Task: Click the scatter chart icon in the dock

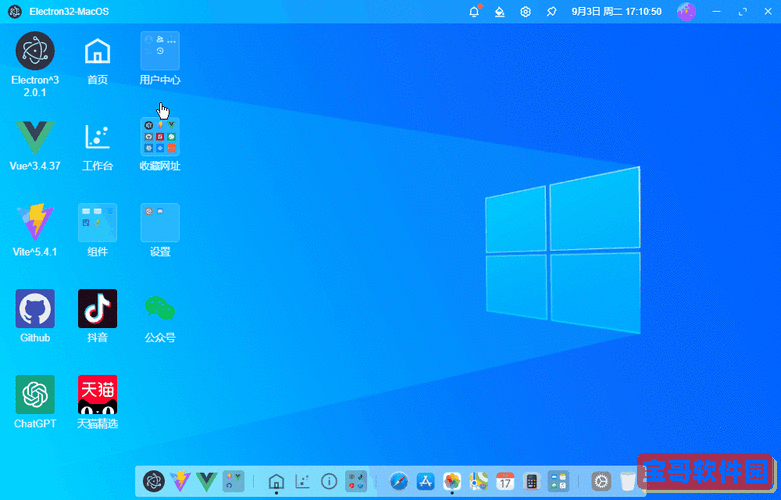Action: (302, 482)
